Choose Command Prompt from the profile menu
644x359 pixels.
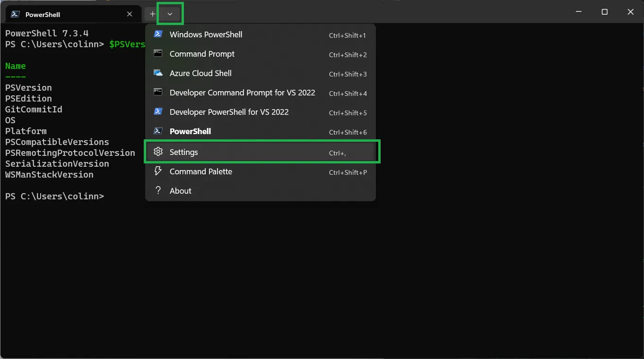[x=202, y=53]
